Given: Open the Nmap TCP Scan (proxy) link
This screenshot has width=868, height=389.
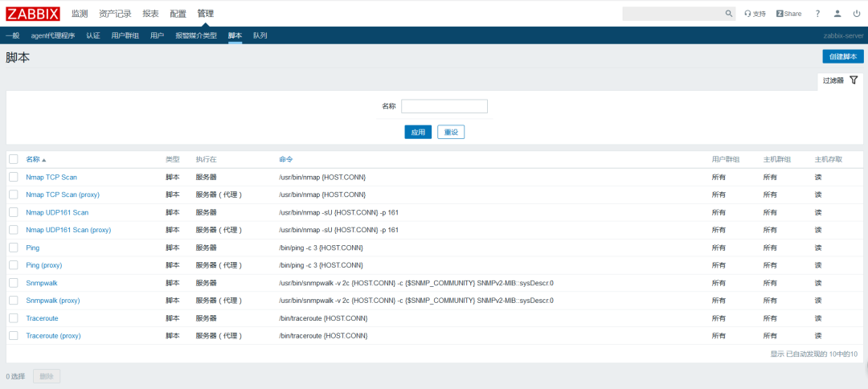Looking at the screenshot, I should pyautogui.click(x=63, y=194).
